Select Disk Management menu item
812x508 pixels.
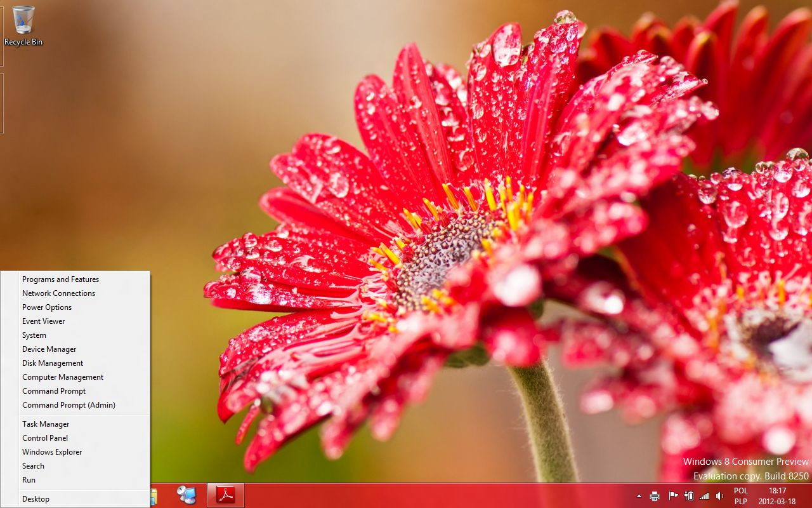coord(75,363)
